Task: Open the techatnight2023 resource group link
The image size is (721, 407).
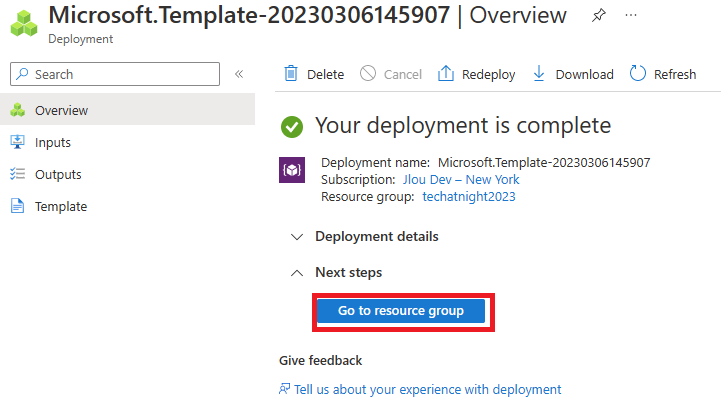Action: pos(469,197)
